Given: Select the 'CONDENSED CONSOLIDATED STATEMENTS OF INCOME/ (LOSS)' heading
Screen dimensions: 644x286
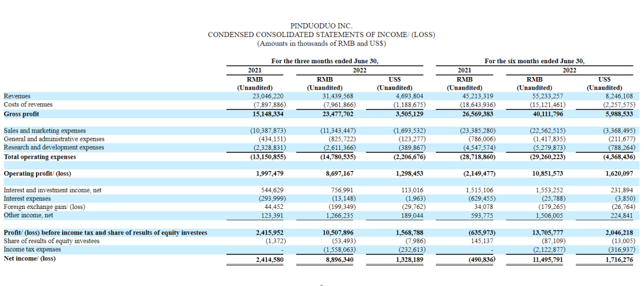Looking at the screenshot, I should click(x=321, y=35).
